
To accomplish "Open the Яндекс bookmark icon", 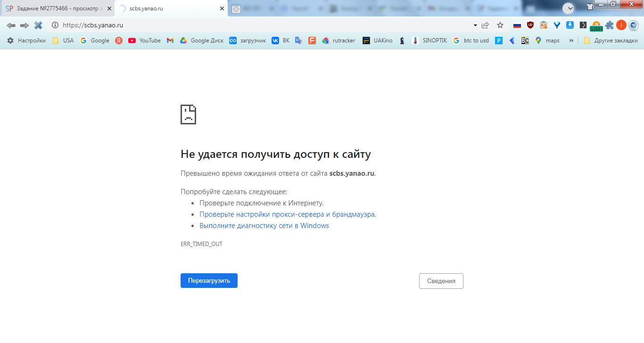I will click(119, 41).
